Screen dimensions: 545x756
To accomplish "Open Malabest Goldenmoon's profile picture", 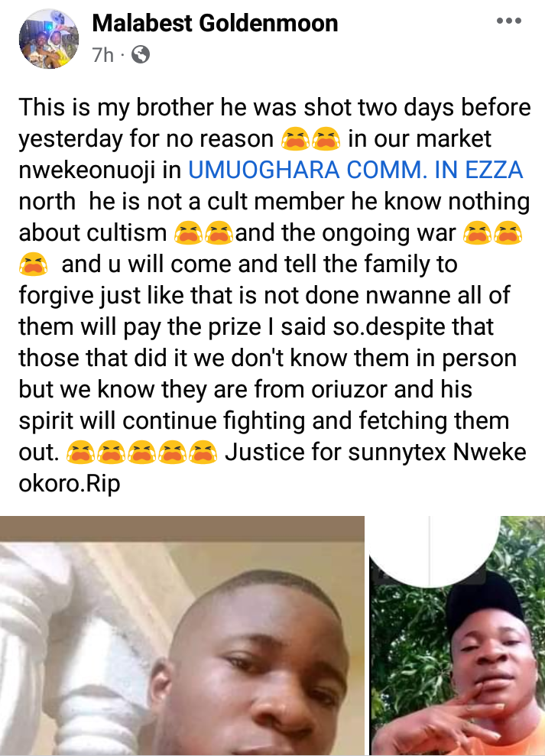I will [x=49, y=38].
